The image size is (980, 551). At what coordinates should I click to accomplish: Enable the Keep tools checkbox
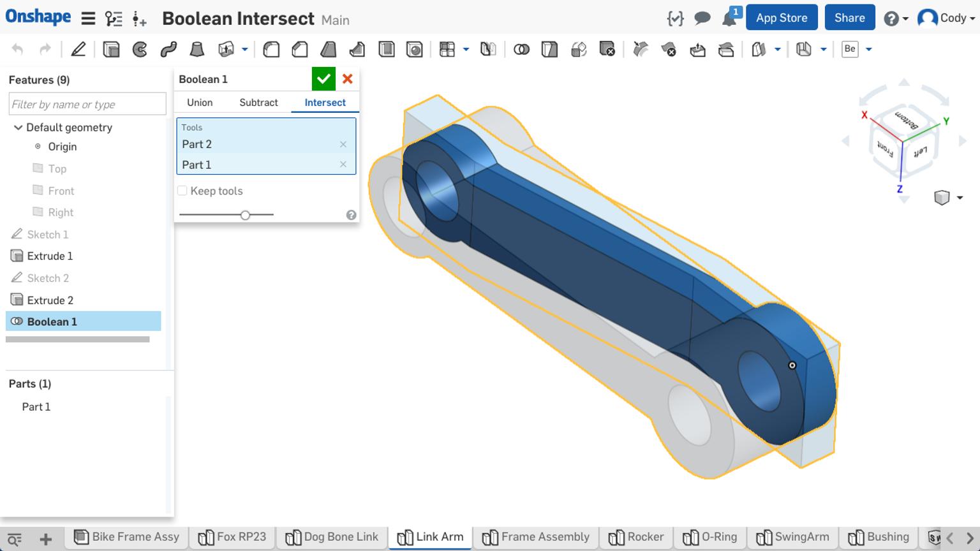(x=182, y=190)
